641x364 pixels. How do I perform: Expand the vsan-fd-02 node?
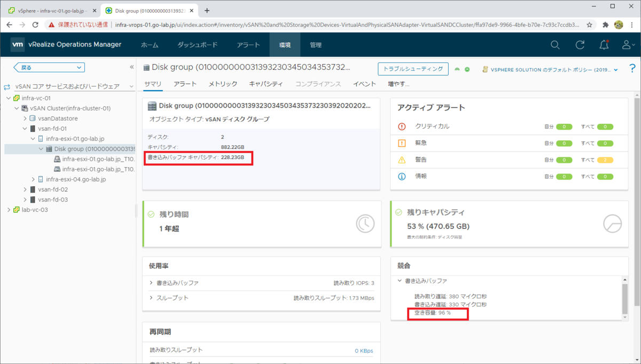pos(25,189)
